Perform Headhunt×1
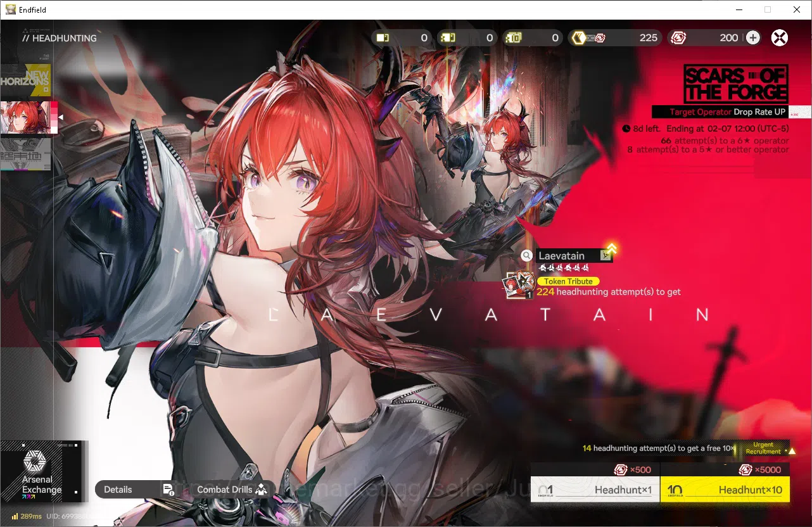The height and width of the screenshot is (527, 812). [x=595, y=490]
